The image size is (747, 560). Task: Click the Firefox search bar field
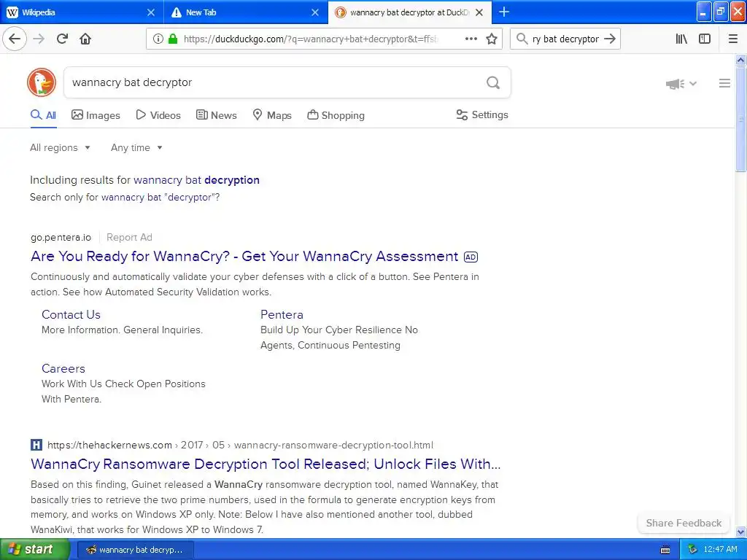click(565, 39)
